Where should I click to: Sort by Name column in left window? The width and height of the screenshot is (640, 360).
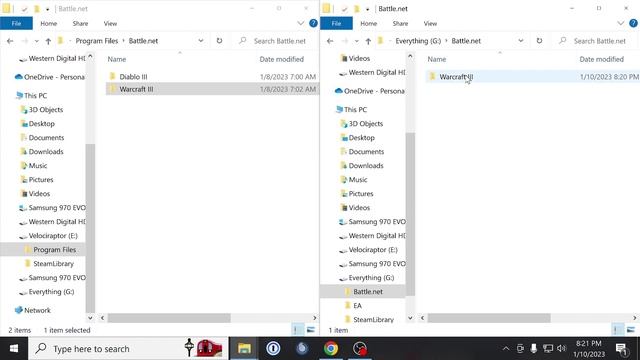[117, 59]
